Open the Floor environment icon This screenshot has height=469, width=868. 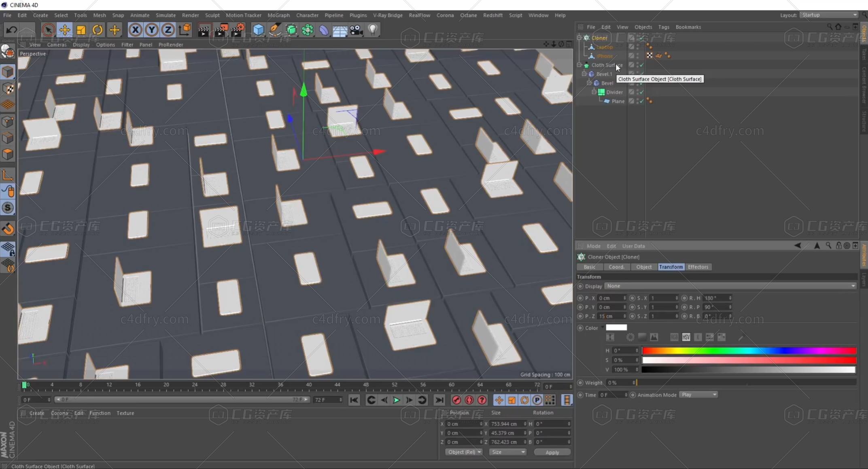(x=340, y=30)
